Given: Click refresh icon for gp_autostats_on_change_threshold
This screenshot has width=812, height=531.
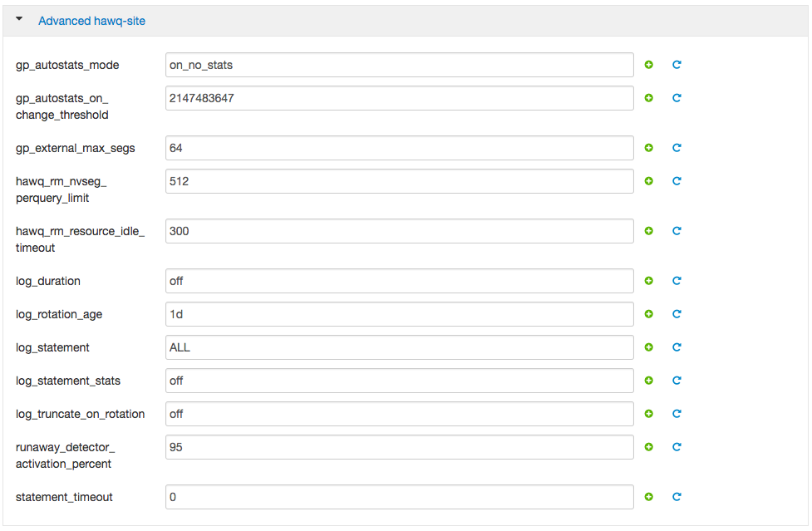Looking at the screenshot, I should point(677,98).
